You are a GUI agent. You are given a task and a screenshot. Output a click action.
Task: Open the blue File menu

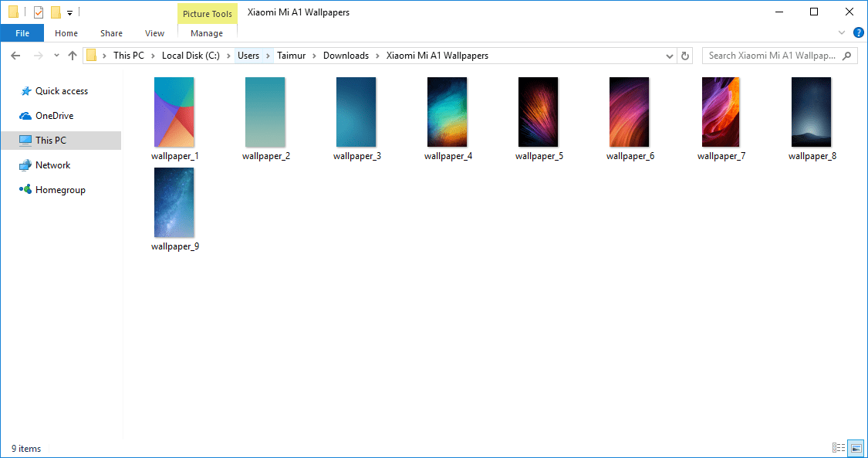(x=22, y=33)
